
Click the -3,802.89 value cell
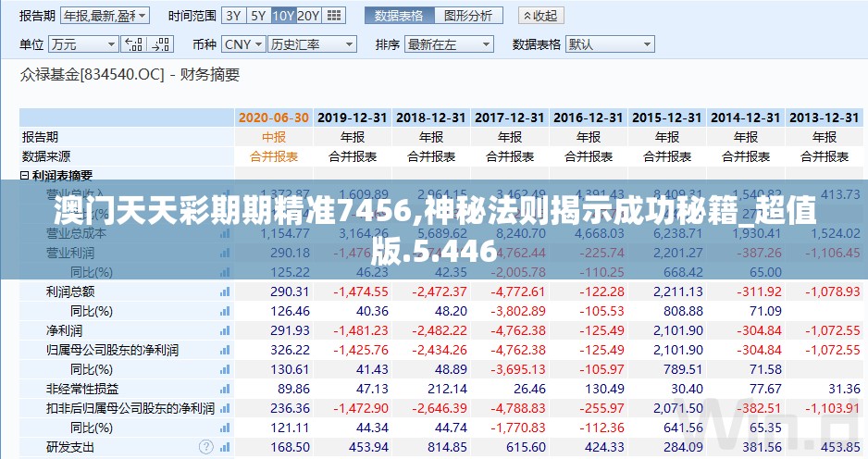tap(517, 311)
